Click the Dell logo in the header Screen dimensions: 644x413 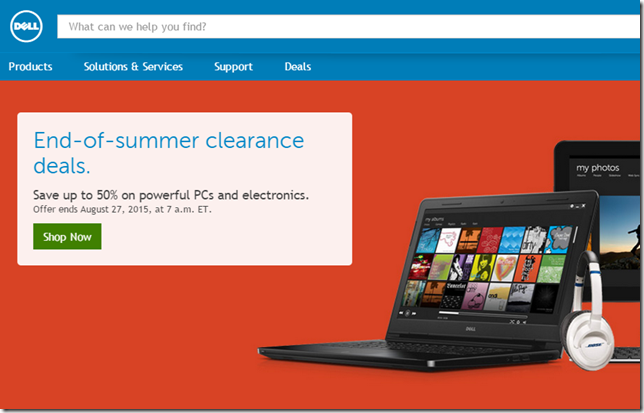[26, 26]
